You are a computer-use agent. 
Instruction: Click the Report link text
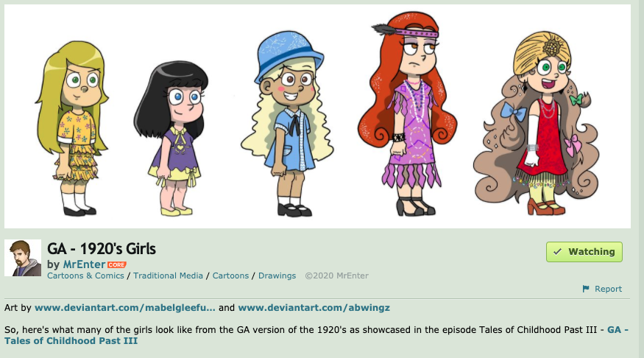pyautogui.click(x=608, y=289)
